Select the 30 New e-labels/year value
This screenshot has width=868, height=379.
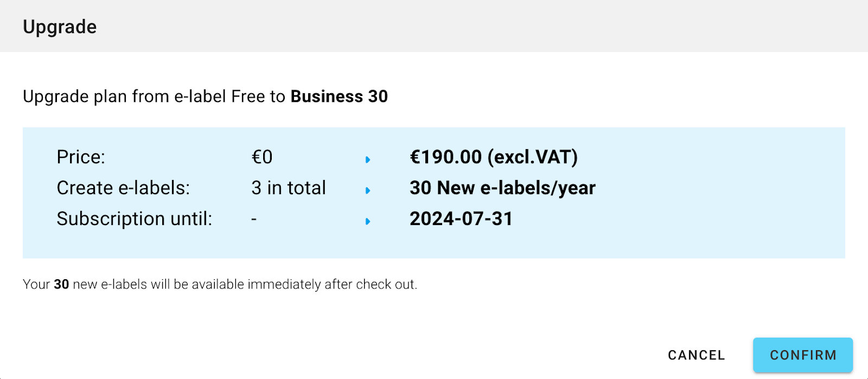[x=502, y=188]
